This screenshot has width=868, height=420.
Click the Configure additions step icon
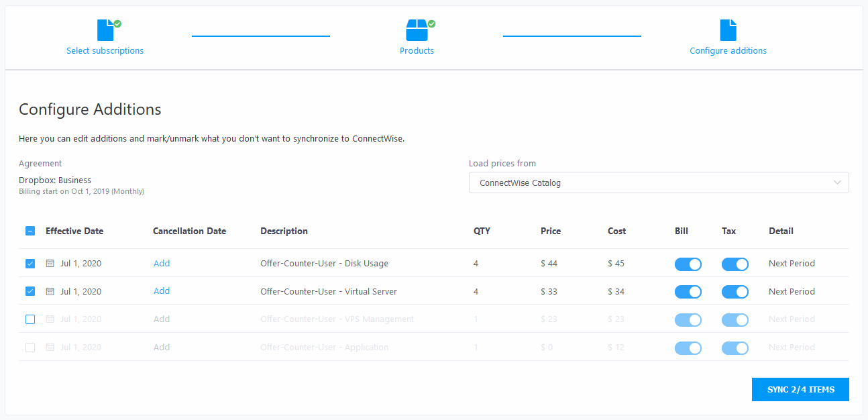point(728,30)
